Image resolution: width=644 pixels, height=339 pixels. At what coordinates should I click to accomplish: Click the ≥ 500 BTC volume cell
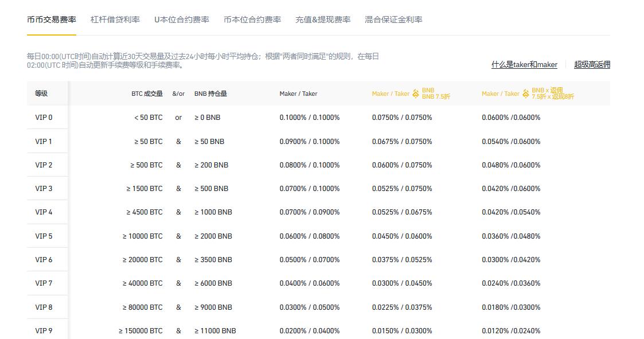click(x=147, y=165)
